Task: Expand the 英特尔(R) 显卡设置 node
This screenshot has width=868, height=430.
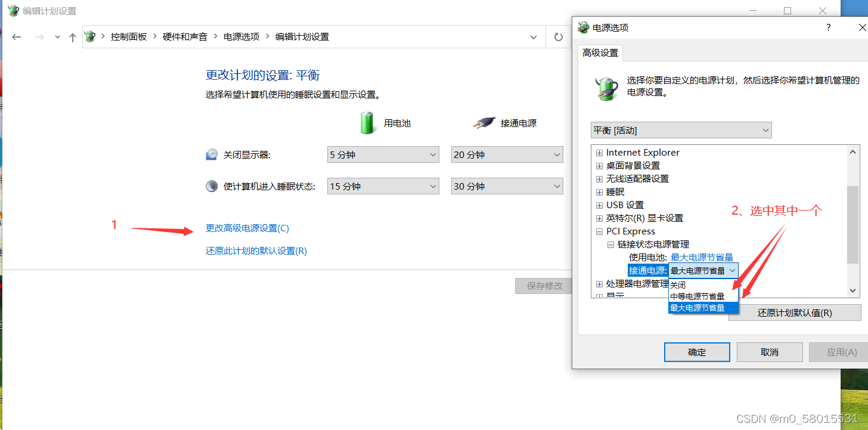Action: [600, 218]
